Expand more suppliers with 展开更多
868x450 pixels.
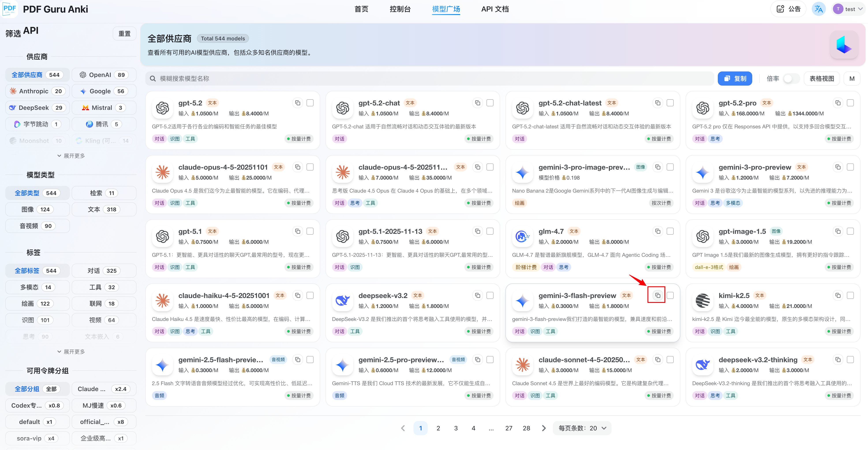[x=71, y=156]
